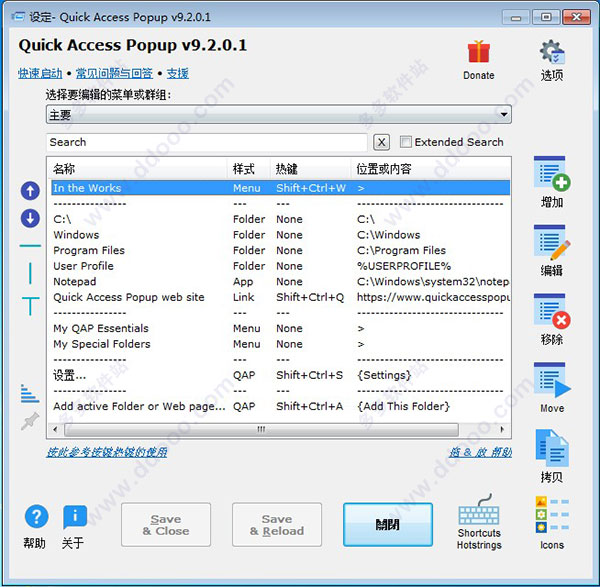Click the Shift+Ctrl+S hotkey cell
The height and width of the screenshot is (587, 600).
click(310, 375)
